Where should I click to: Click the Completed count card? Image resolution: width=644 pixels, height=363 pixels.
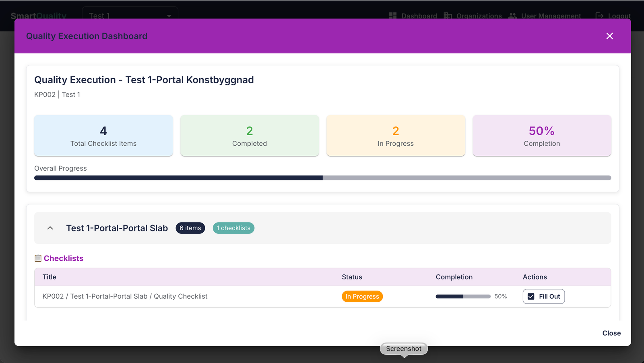(250, 136)
